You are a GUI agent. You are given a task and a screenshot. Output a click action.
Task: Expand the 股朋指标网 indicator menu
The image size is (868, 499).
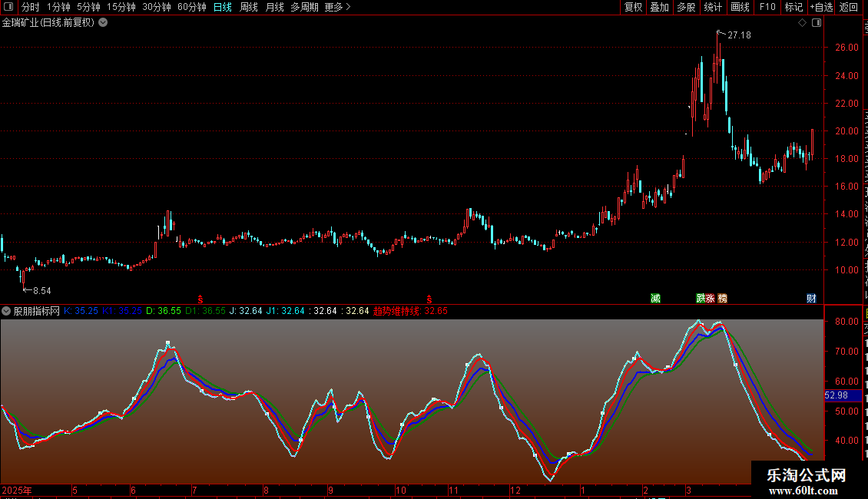click(x=6, y=311)
